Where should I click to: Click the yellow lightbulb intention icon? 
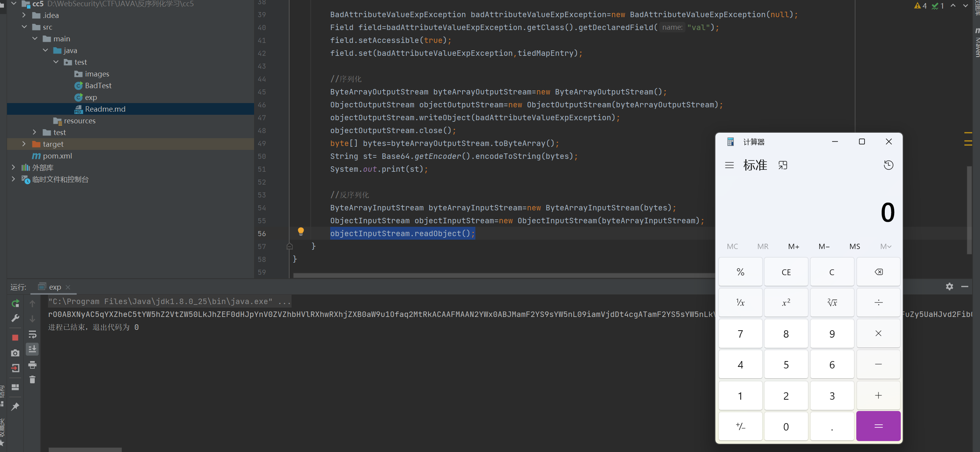(301, 231)
